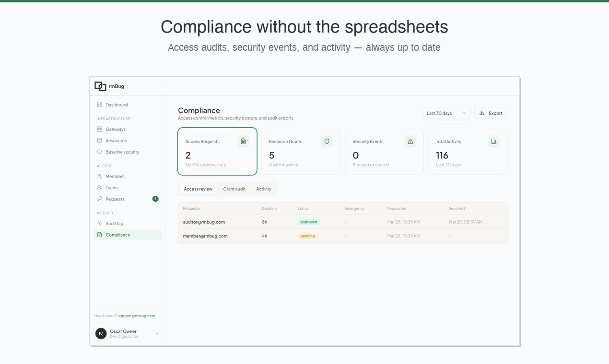Click the Requests notification badge
Screen dimensions: 609x364
(155, 199)
